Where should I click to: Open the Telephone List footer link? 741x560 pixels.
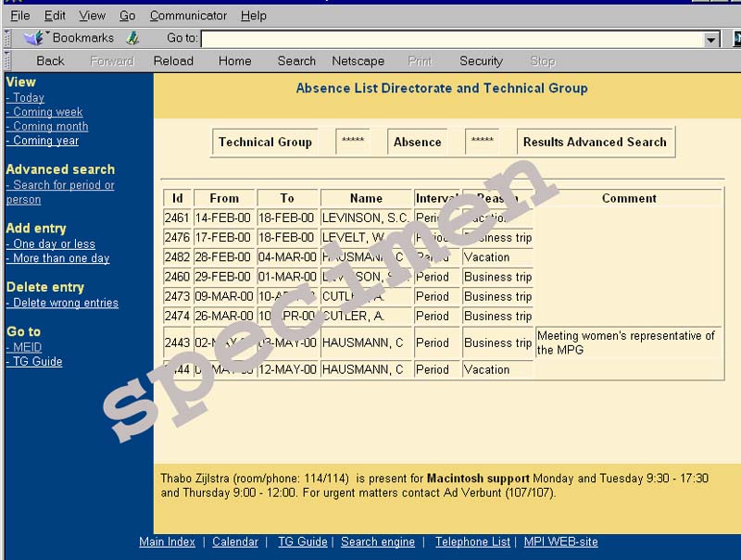(x=472, y=542)
